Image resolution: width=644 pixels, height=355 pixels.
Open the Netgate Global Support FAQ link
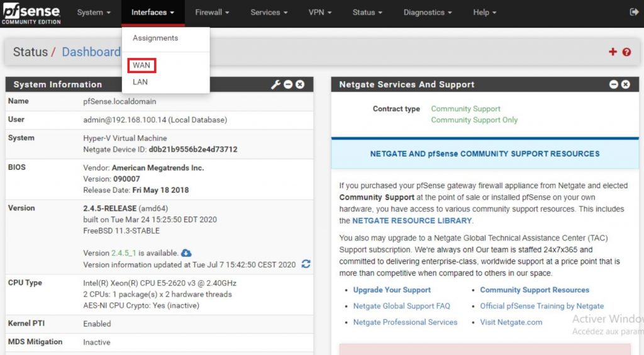tap(402, 306)
